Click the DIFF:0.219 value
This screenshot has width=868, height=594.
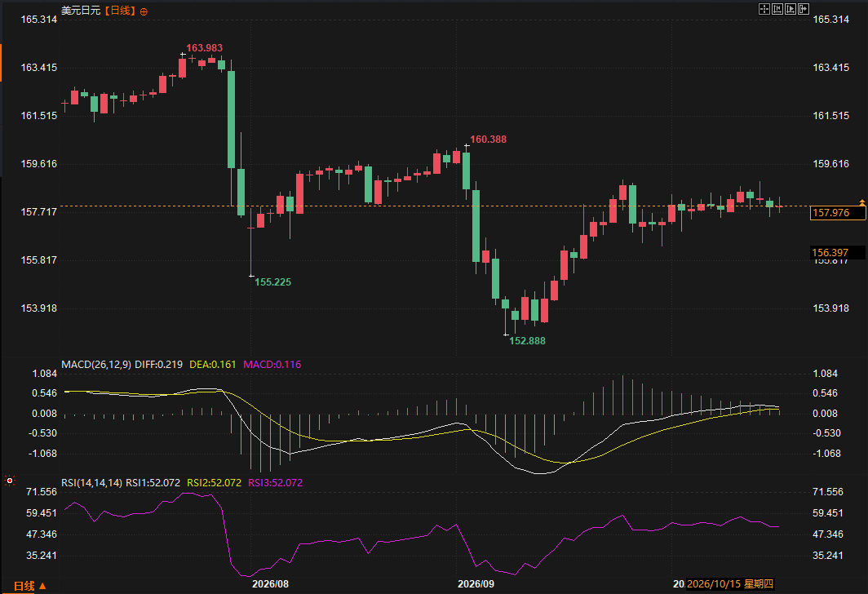tap(158, 364)
